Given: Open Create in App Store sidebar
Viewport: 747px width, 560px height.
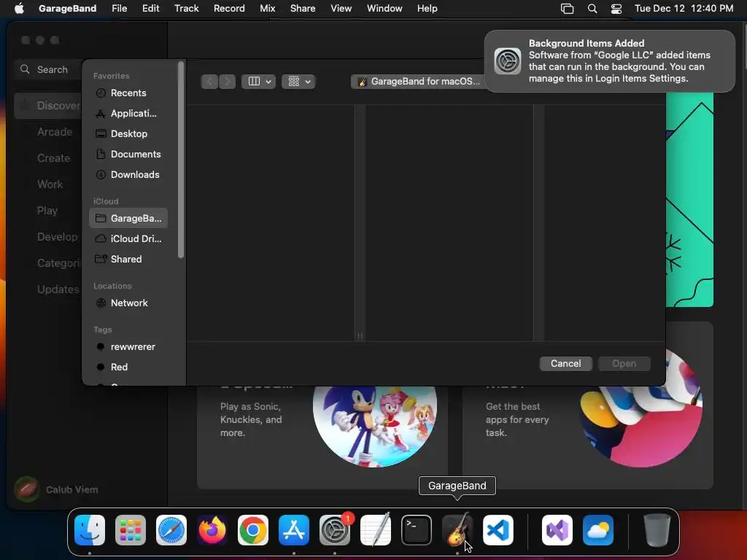Looking at the screenshot, I should pos(53,158).
